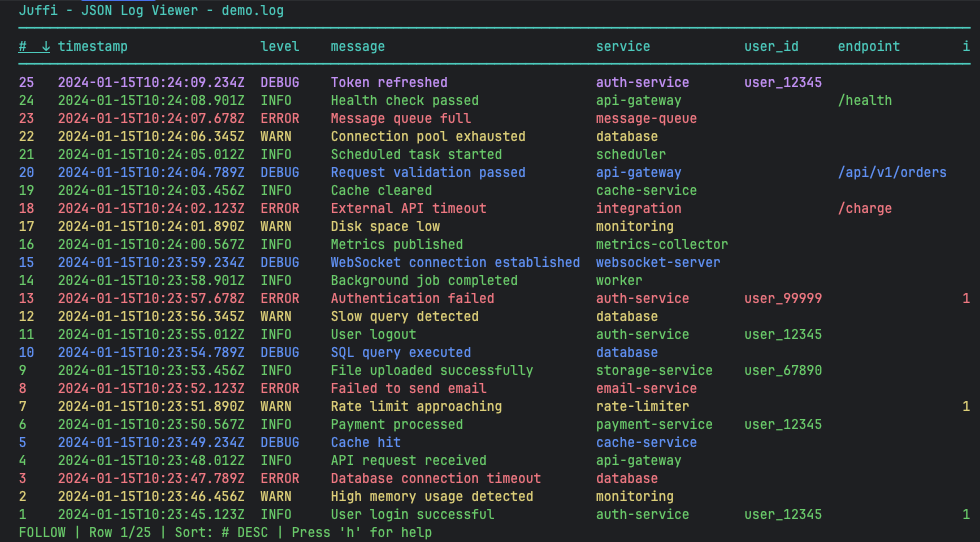Screen dimensions: 980x542
Task: Sort by the timestamp column header
Action: click(92, 47)
